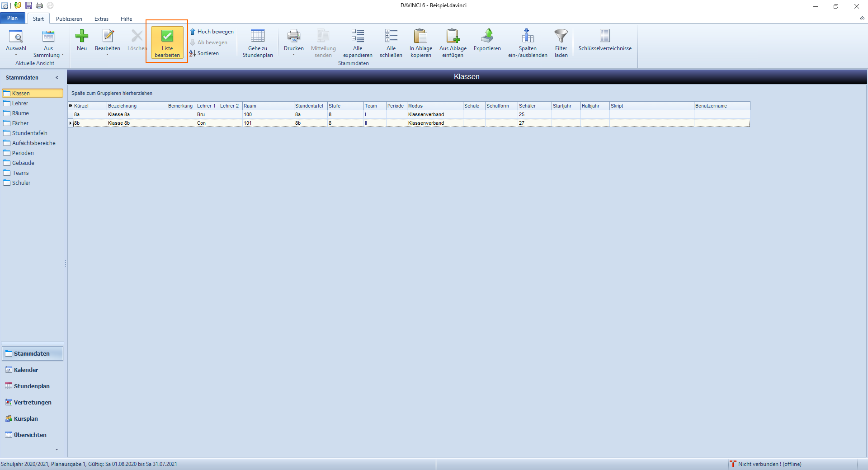Open Spalten ein-/ausblenden
Viewport: 868px width, 470px height.
(528, 43)
